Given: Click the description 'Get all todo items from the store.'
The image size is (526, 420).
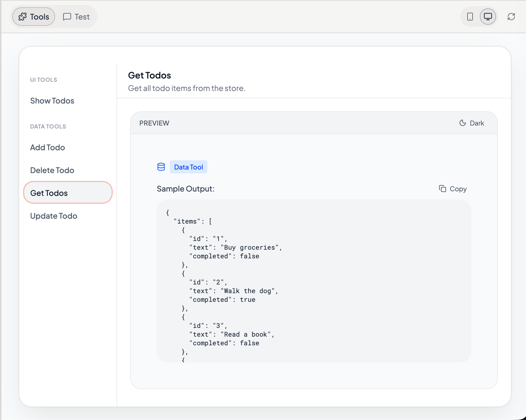Looking at the screenshot, I should pyautogui.click(x=187, y=88).
